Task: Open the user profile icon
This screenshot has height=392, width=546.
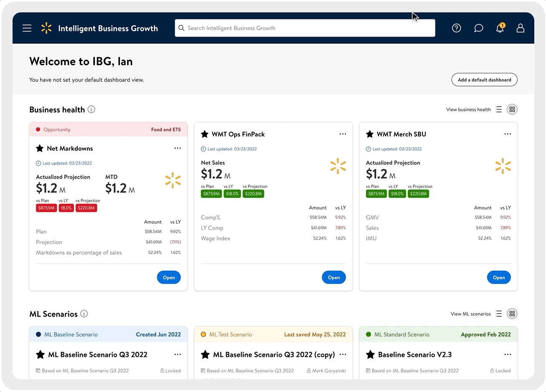Action: (x=520, y=28)
